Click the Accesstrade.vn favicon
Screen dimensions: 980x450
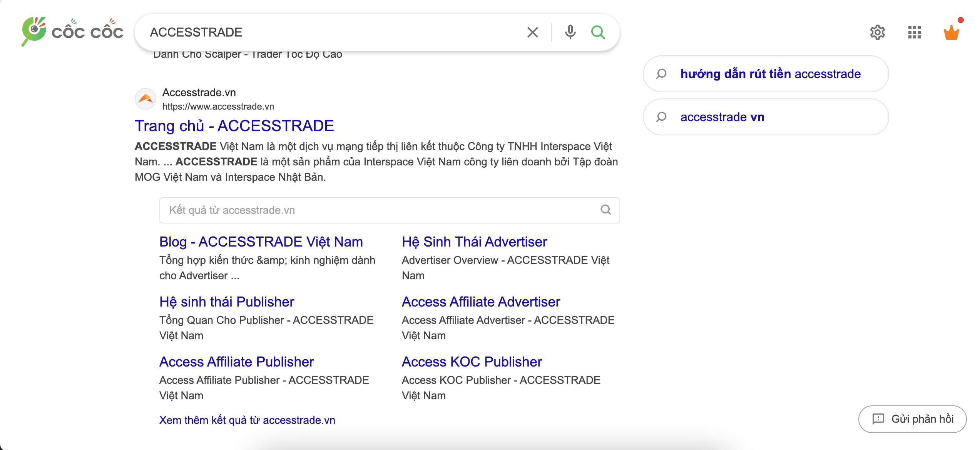145,99
